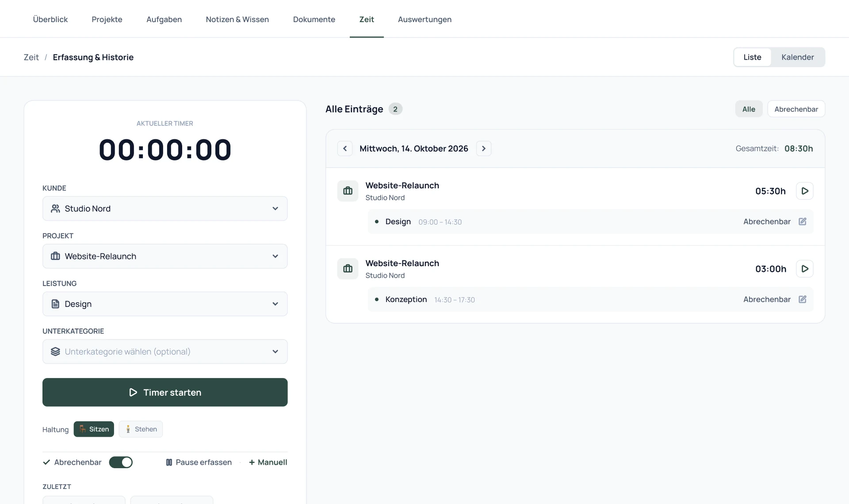Open the Zeit tab

click(x=367, y=19)
